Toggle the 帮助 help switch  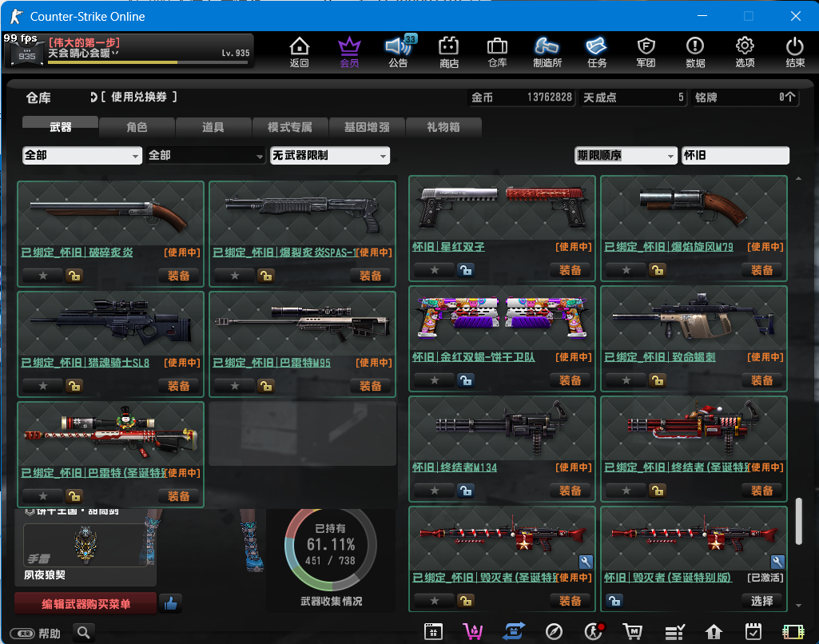(22, 634)
